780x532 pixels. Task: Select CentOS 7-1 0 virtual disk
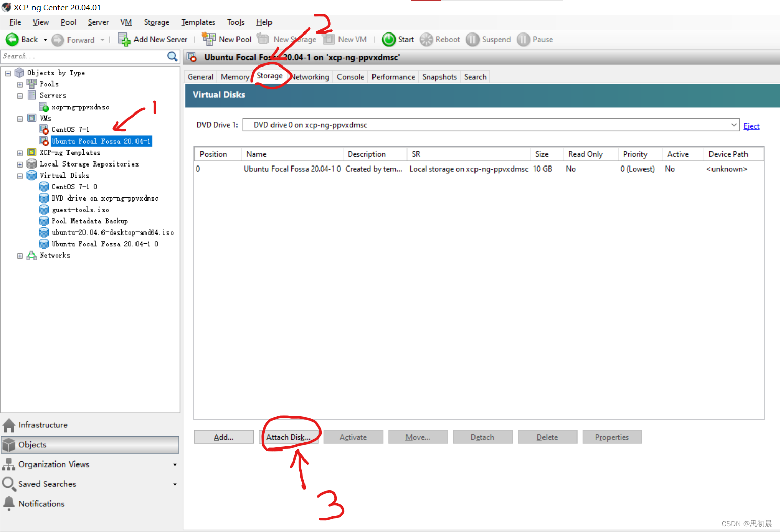75,187
